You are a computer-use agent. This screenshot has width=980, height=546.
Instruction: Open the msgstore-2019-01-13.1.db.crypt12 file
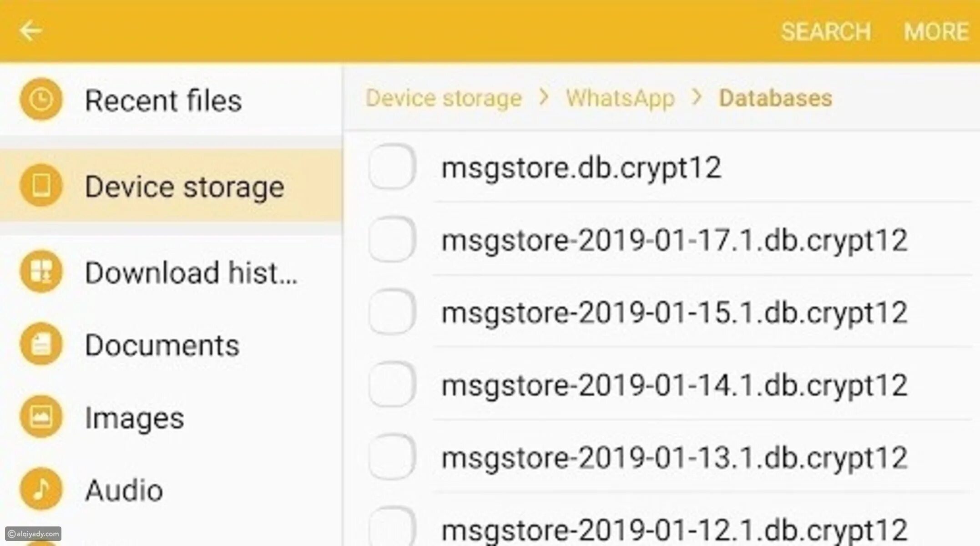(674, 458)
